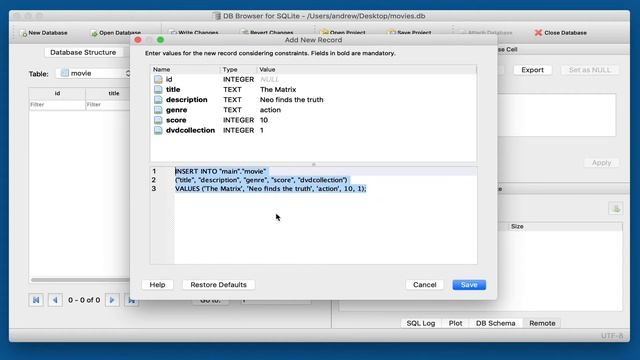Click the Set as NULL button
This screenshot has height=360, width=640.
coord(590,70)
